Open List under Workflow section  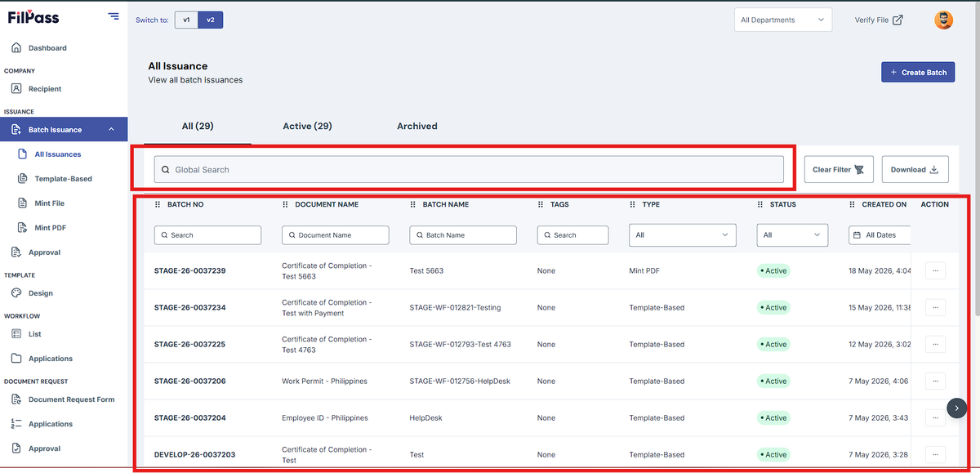pyautogui.click(x=35, y=334)
